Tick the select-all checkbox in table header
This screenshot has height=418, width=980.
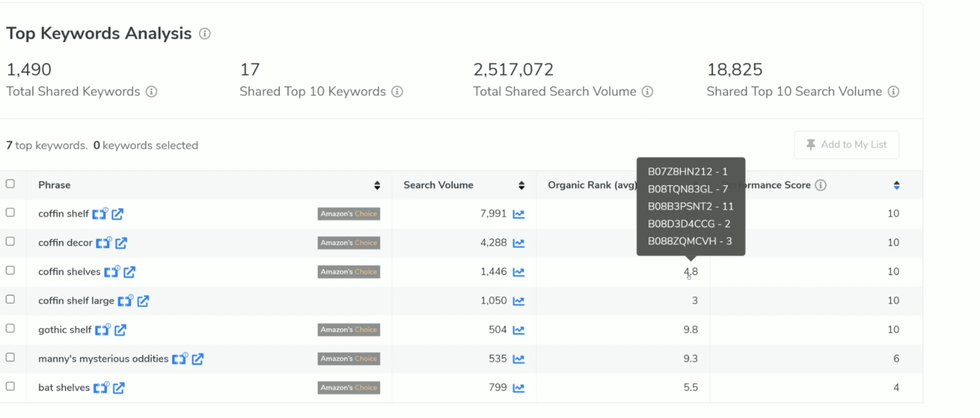pyautogui.click(x=10, y=184)
